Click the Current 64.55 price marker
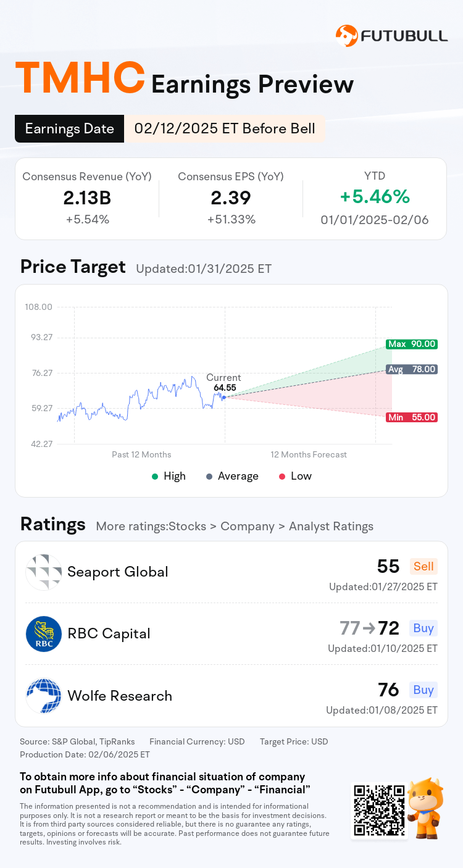Image resolution: width=463 pixels, height=868 pixels. (224, 383)
